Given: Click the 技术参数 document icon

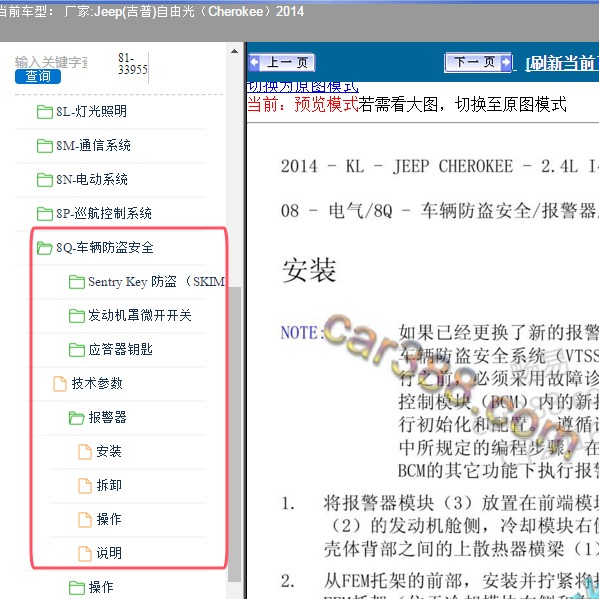Looking at the screenshot, I should pyautogui.click(x=60, y=384).
